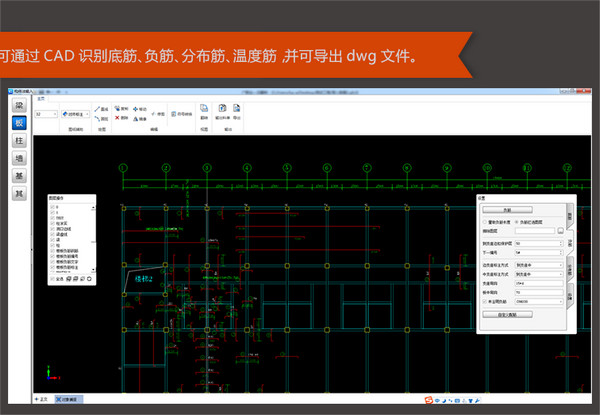Click the up arrow of the layer list scrollbar

tap(93, 207)
